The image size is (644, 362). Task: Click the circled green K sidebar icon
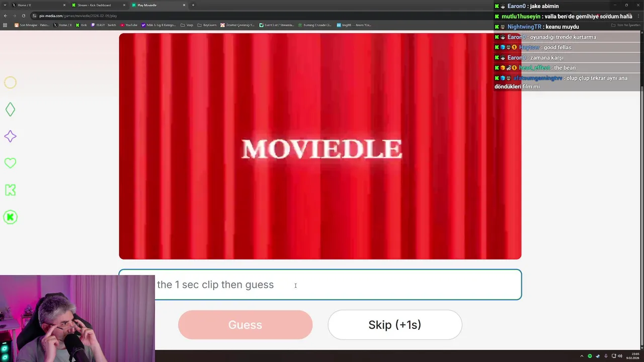coord(10,217)
